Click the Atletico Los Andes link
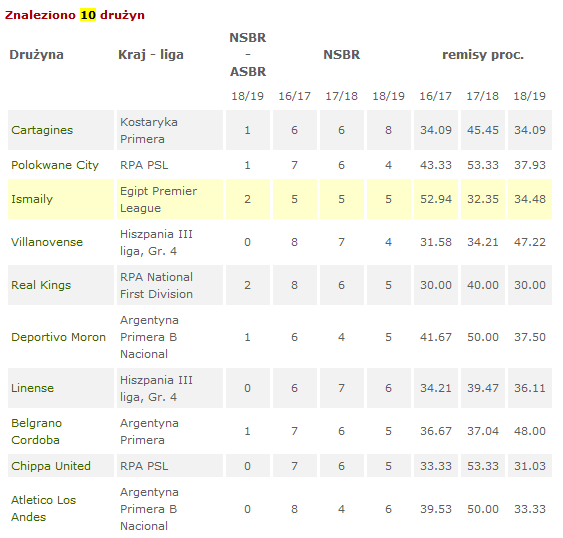 tap(44, 508)
